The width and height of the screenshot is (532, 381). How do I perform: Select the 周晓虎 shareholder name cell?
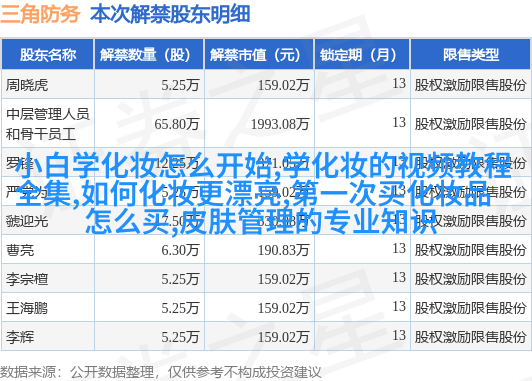(x=48, y=84)
